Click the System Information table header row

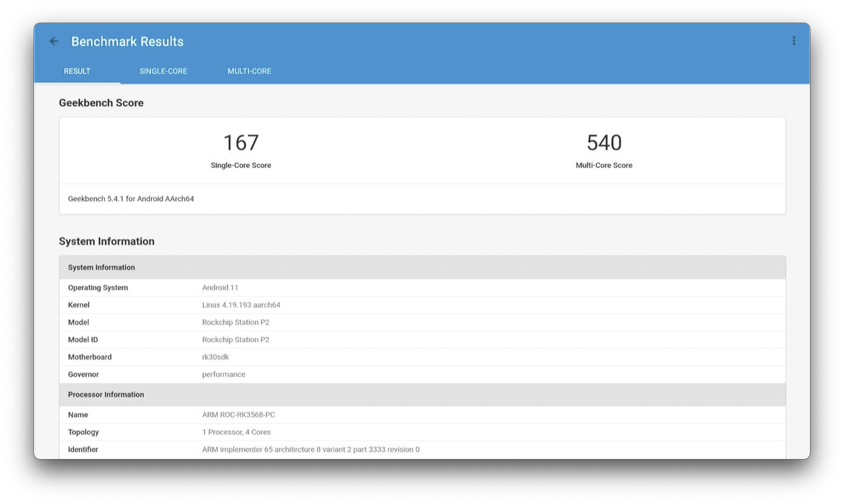click(x=423, y=267)
